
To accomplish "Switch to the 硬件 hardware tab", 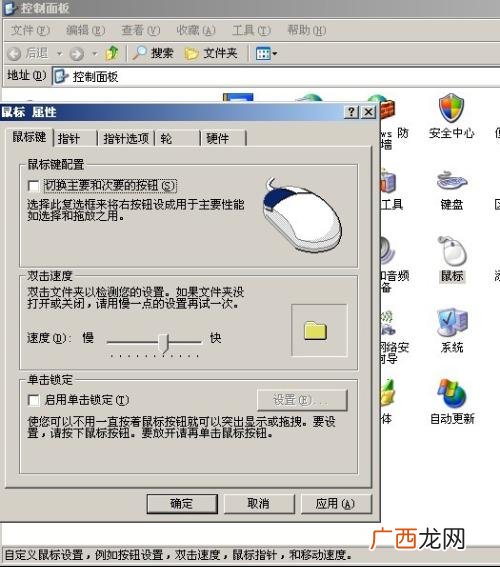I will coord(223,138).
